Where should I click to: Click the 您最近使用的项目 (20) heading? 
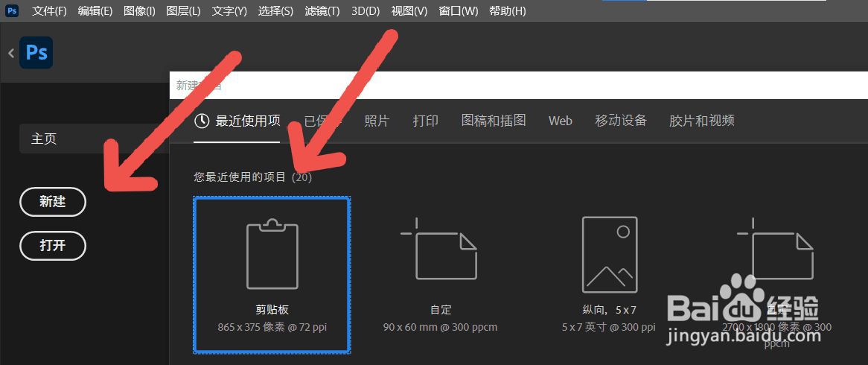[253, 177]
